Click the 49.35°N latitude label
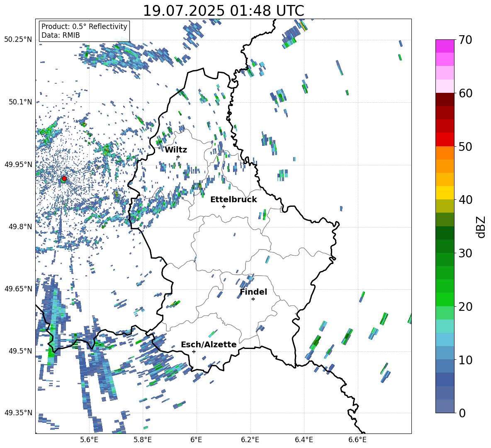491x448 pixels. 18,413
